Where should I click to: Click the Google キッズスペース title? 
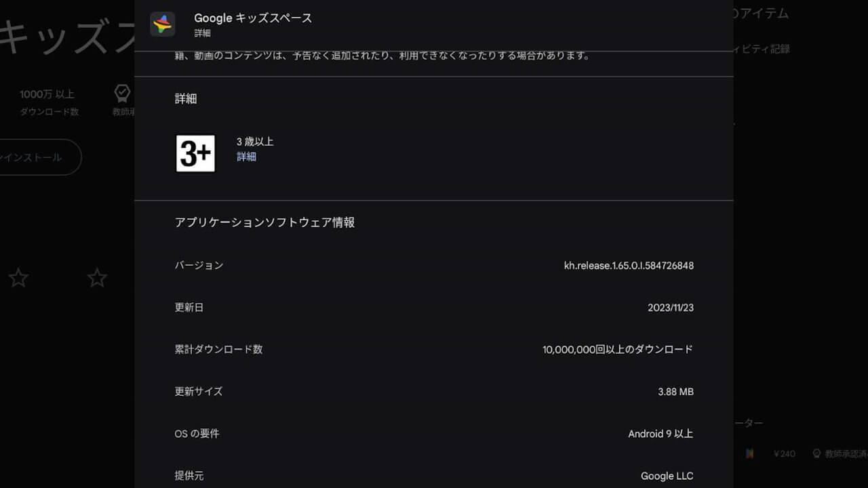253,18
